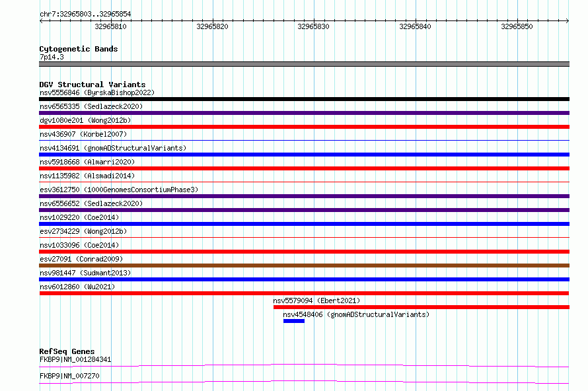The image size is (588, 391).
Task: Click the gray 7p14.3 cytogenetic band bar
Action: [304, 64]
